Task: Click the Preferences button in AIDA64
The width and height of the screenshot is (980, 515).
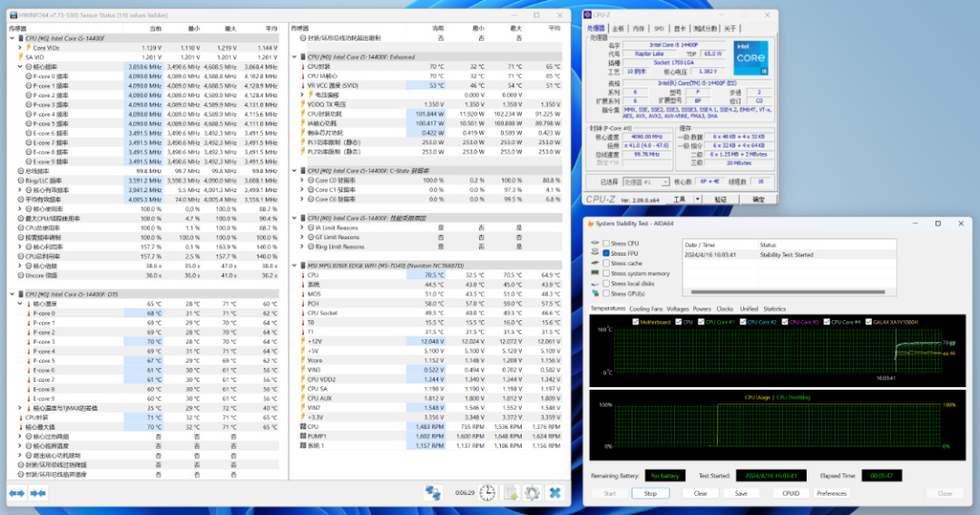Action: (831, 493)
